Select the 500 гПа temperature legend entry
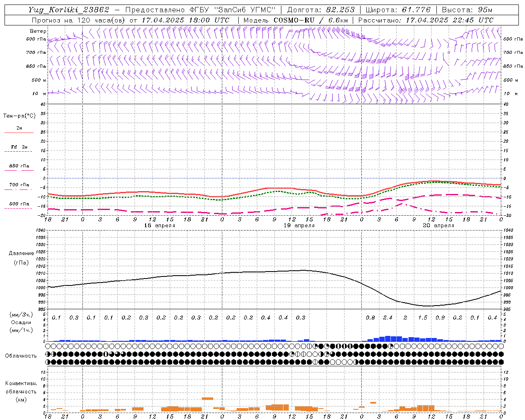 19,204
